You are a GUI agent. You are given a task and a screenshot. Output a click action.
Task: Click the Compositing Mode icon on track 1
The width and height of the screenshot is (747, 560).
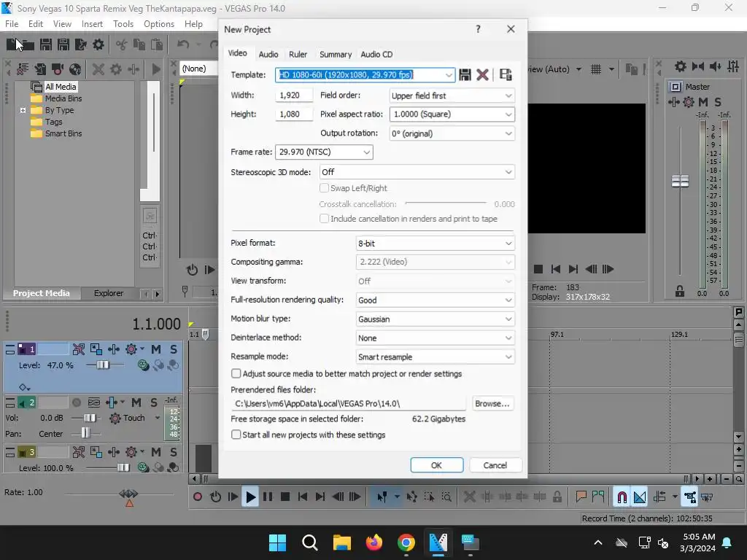point(143,365)
